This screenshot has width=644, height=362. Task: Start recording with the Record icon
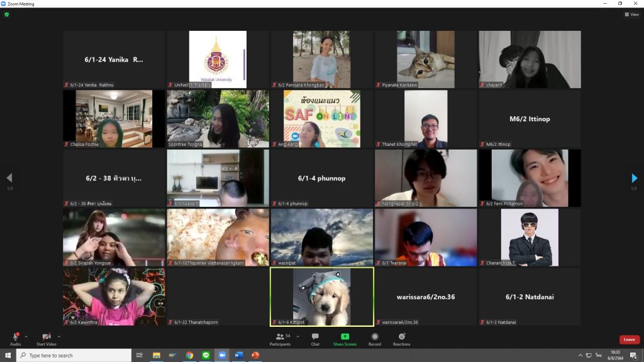click(x=375, y=337)
